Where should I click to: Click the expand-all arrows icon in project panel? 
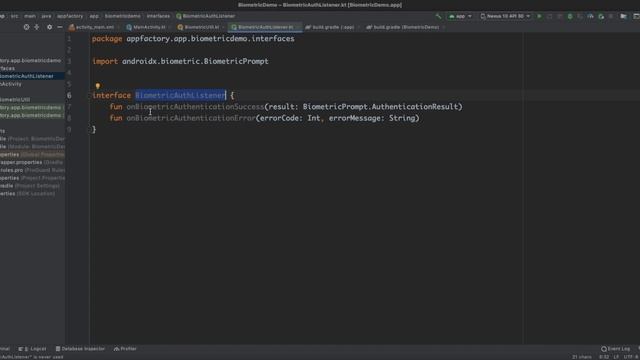click(37, 27)
